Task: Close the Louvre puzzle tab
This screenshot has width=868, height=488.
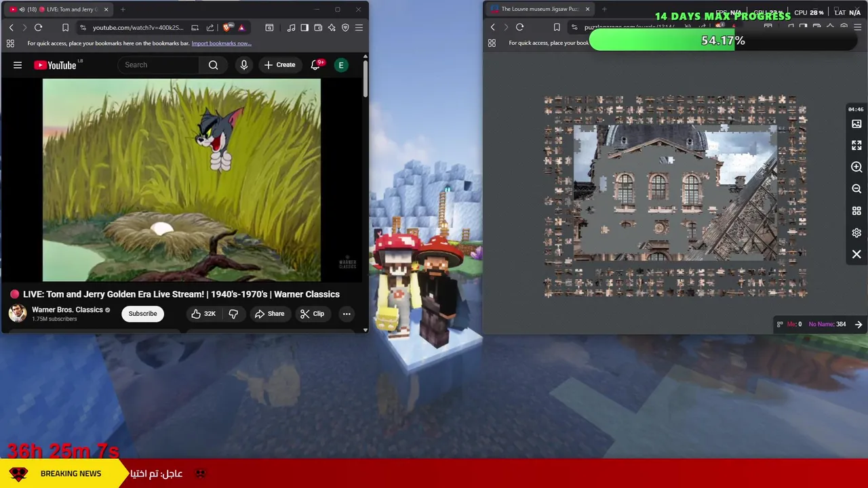Action: 587,9
